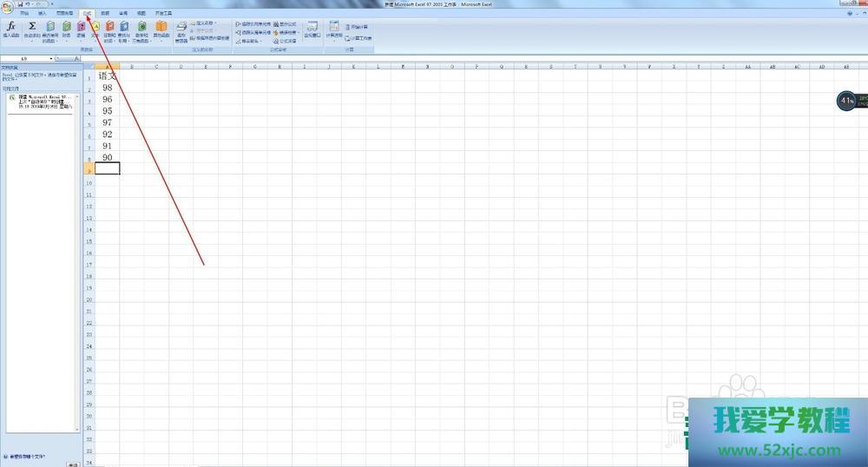
Task: Switch to the Formulas ribbon tab
Action: coord(87,14)
